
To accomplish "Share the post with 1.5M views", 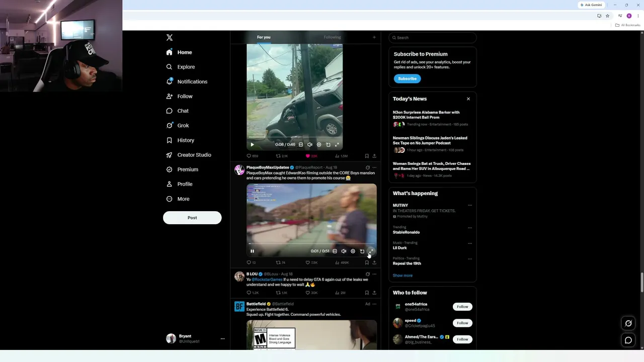I will (x=374, y=156).
